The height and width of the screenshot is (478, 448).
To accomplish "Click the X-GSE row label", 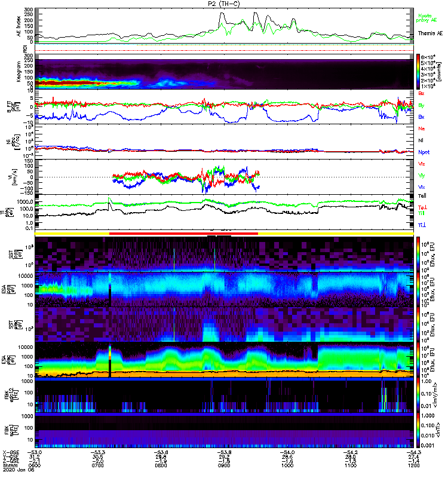I will tap(10, 452).
